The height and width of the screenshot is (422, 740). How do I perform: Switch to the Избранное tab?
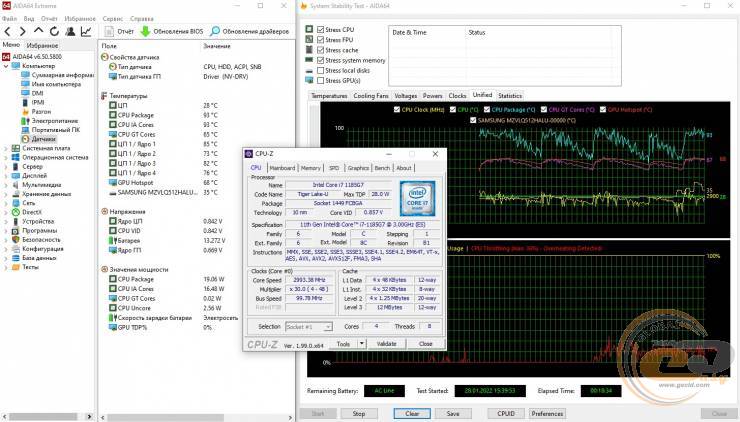tap(42, 45)
